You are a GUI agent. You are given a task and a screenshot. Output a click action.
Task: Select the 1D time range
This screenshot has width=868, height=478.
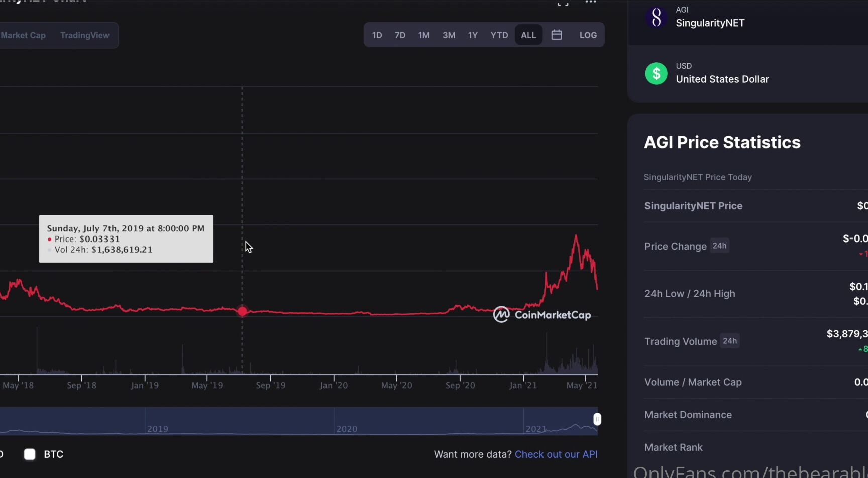click(x=377, y=35)
